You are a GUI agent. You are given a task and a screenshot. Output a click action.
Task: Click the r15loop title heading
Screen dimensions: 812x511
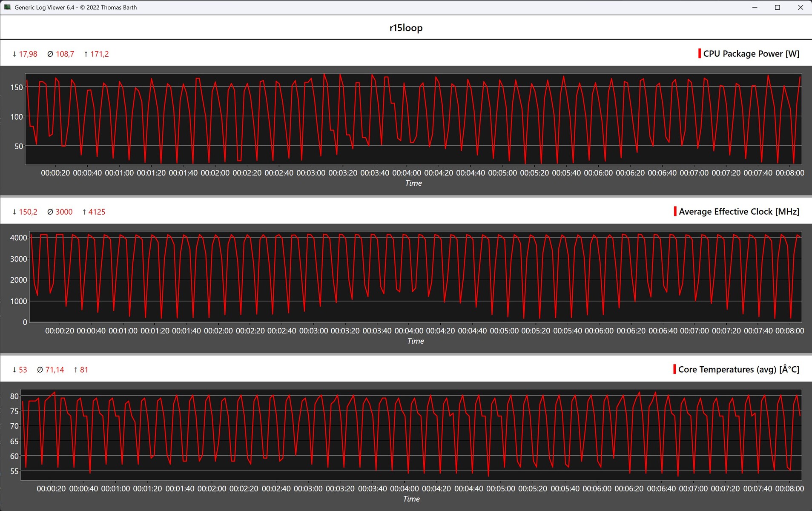coord(406,28)
